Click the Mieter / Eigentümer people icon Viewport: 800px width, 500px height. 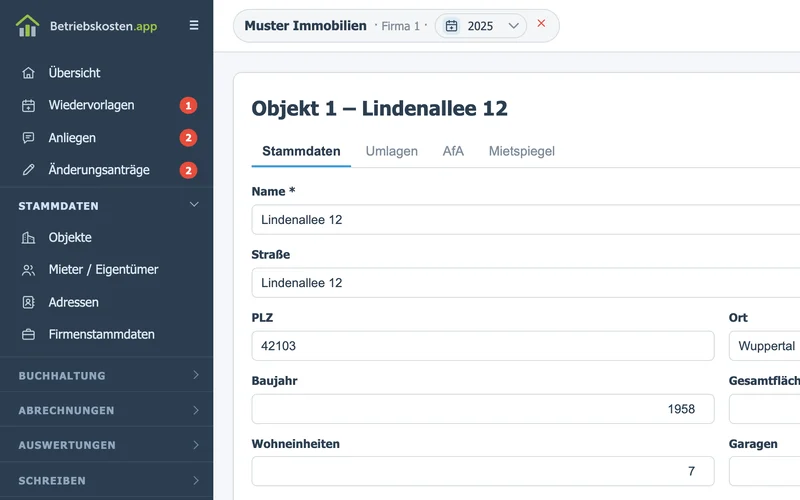(x=29, y=270)
